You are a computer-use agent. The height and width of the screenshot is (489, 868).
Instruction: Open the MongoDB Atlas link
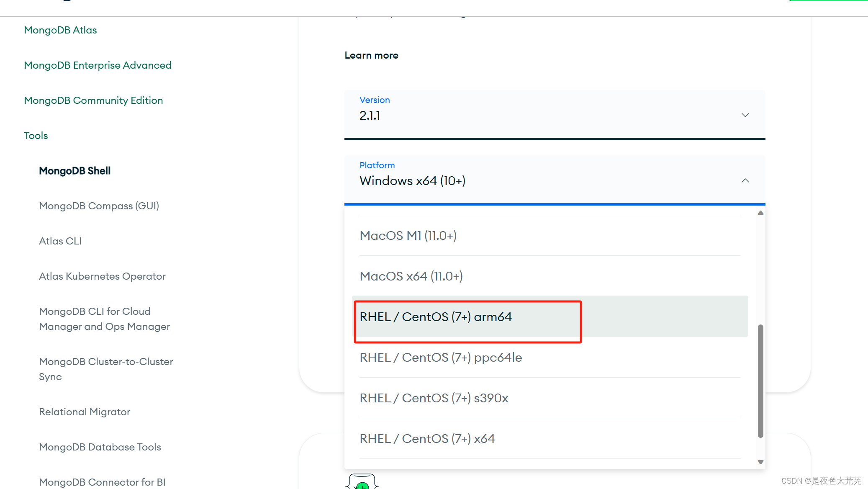click(x=60, y=30)
